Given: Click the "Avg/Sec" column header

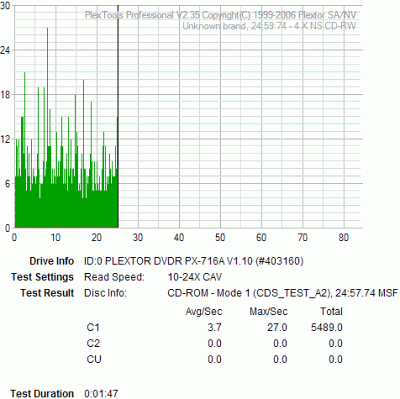Looking at the screenshot, I should click(204, 311).
